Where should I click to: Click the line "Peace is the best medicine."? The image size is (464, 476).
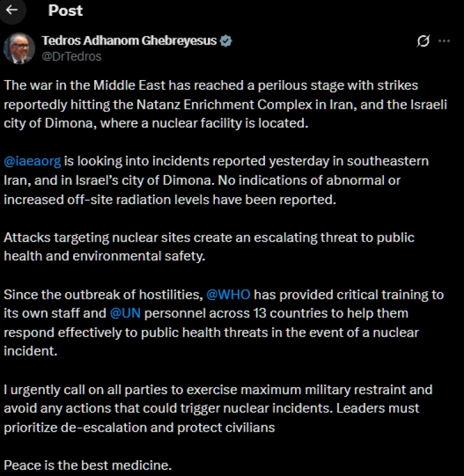point(88,465)
